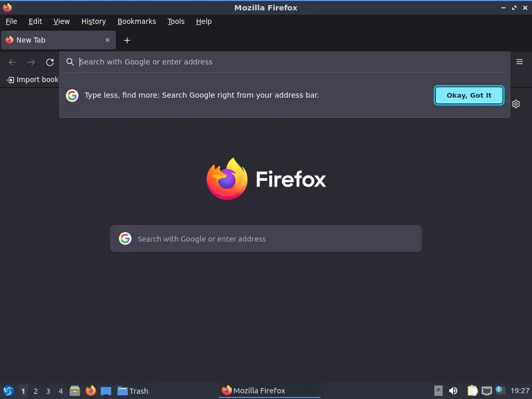Switch to workspace 2
This screenshot has height=399, width=532.
36,391
